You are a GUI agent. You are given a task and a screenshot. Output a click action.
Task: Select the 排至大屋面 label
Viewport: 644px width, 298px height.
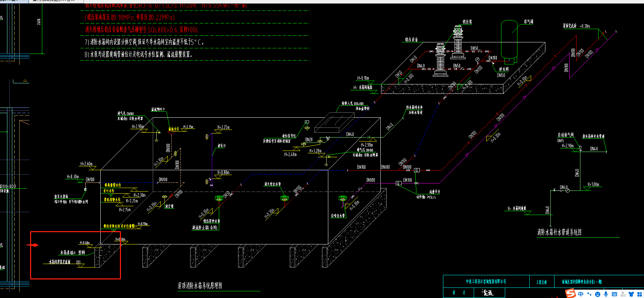(61, 196)
